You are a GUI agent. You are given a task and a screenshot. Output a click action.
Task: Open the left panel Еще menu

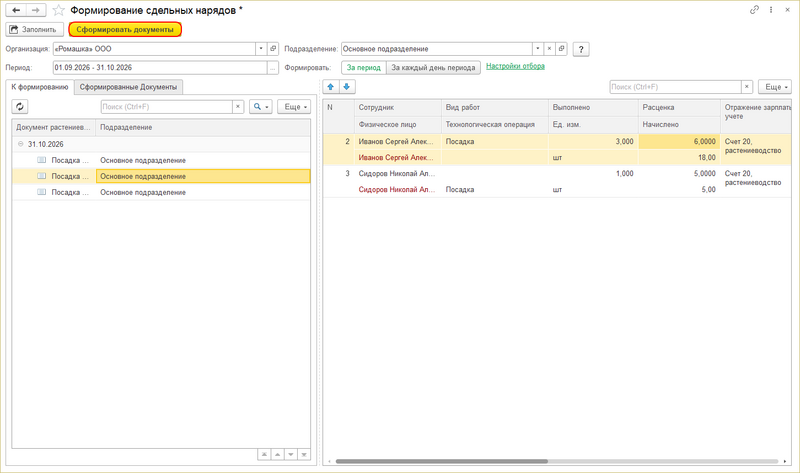point(294,107)
